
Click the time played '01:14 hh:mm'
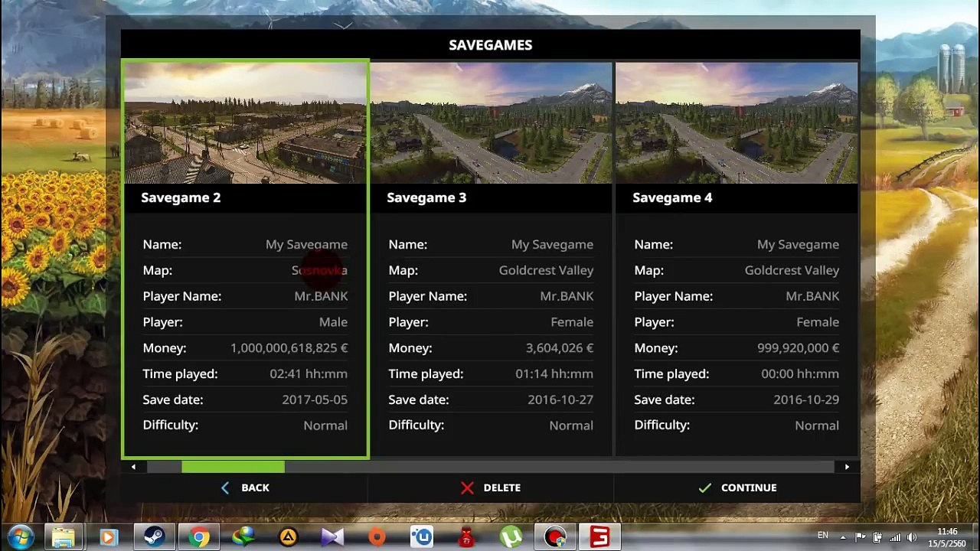pyautogui.click(x=554, y=374)
